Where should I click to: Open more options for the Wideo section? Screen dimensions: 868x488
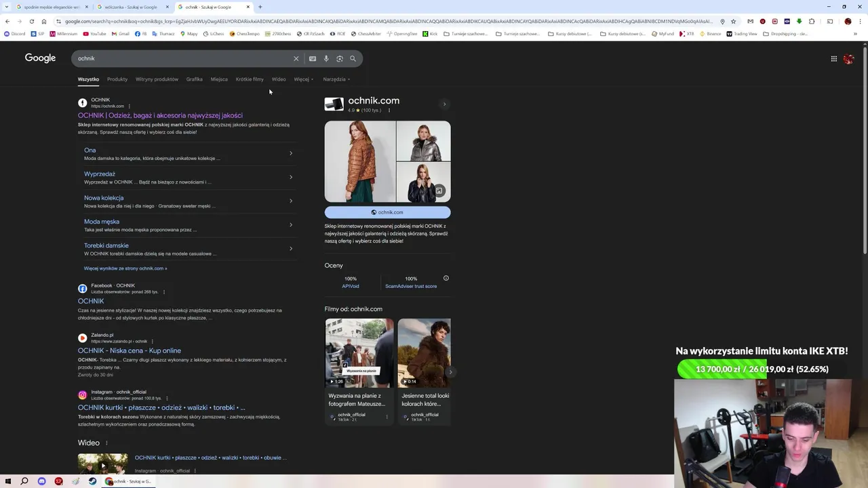[x=106, y=443]
